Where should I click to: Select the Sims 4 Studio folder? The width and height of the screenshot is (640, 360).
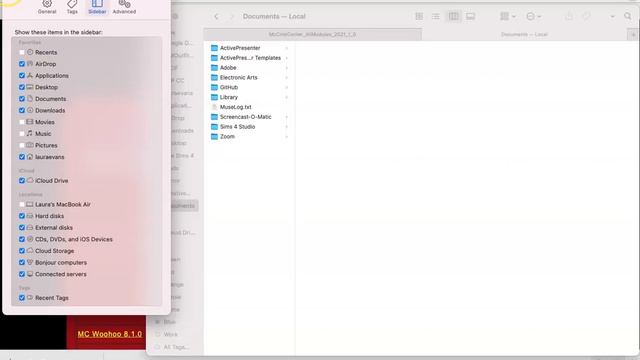tap(237, 127)
